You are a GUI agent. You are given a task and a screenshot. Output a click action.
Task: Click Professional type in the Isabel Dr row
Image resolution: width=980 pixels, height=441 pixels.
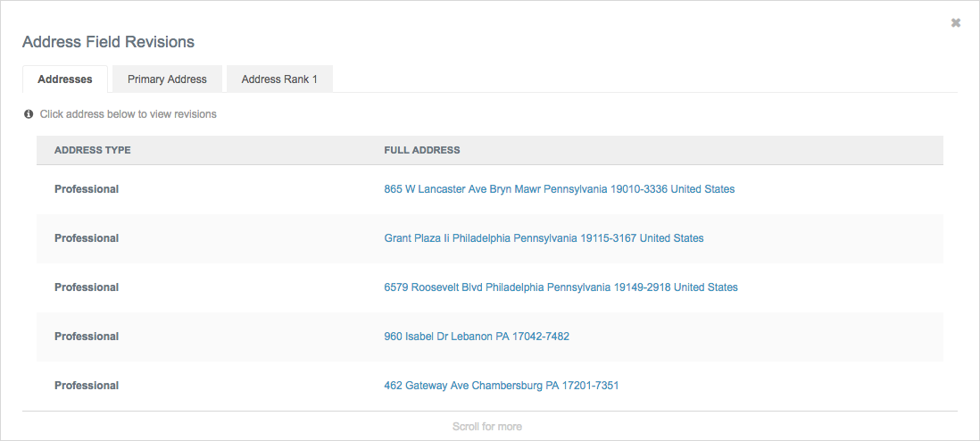pyautogui.click(x=87, y=337)
